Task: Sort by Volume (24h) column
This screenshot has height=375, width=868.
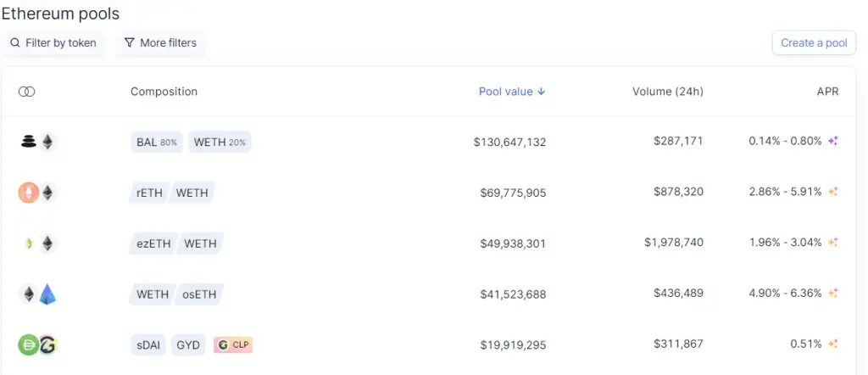Action: pyautogui.click(x=668, y=92)
